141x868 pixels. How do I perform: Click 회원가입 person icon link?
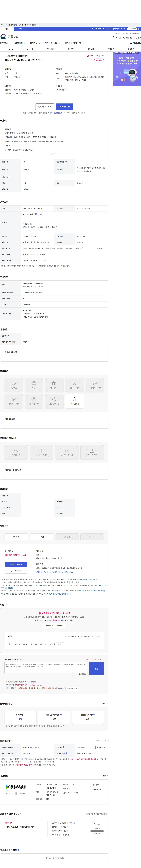(124, 38)
